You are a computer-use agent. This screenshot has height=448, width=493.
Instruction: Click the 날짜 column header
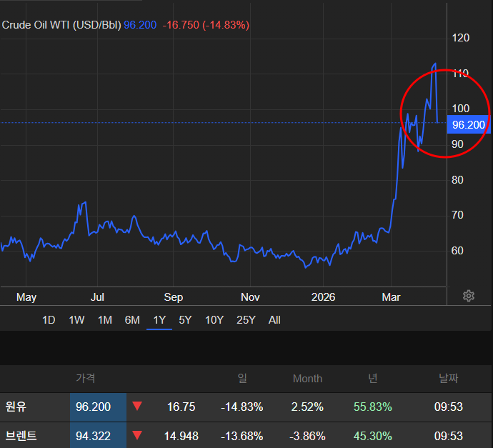[449, 379]
